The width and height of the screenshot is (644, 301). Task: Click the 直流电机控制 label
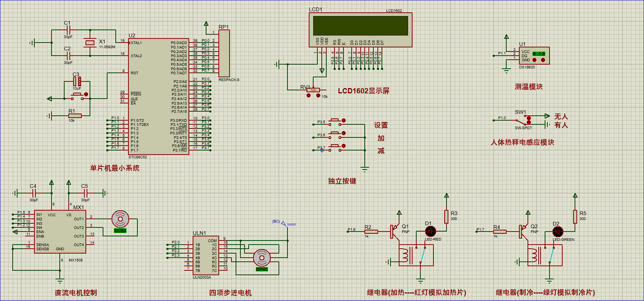(x=76, y=293)
